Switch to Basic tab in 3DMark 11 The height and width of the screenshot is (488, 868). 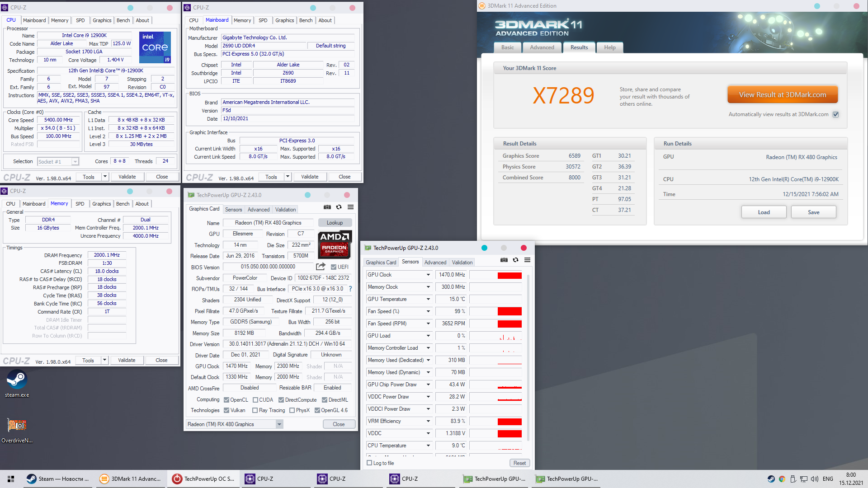(x=507, y=47)
